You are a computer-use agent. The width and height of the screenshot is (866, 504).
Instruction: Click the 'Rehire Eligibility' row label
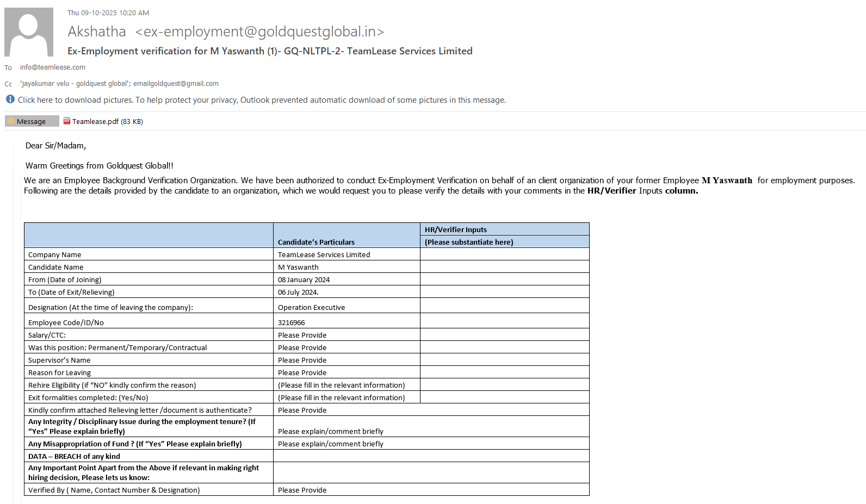click(112, 385)
